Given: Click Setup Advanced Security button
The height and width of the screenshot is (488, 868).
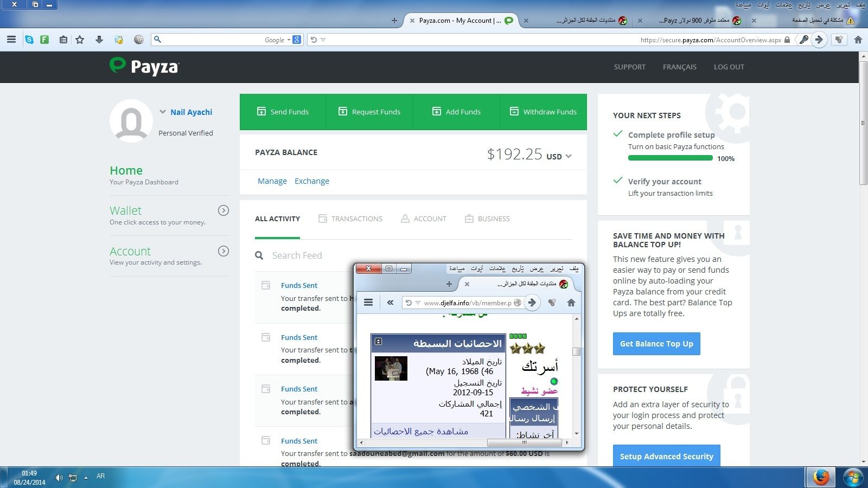Looking at the screenshot, I should [667, 456].
